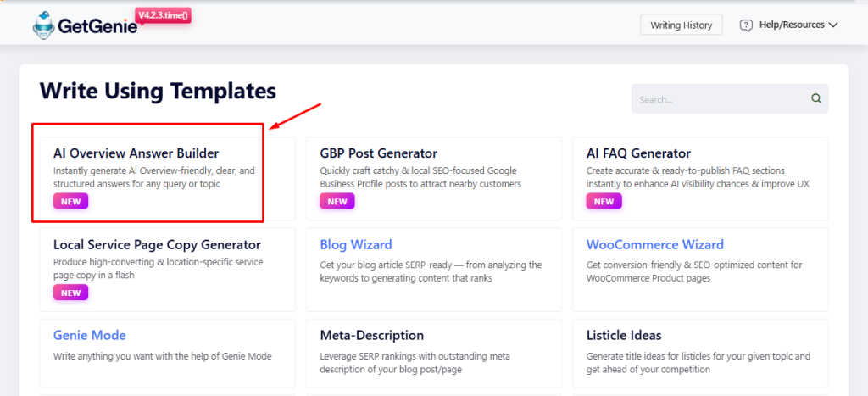
Task: Open the AI FAQ Generator template
Action: (x=638, y=153)
